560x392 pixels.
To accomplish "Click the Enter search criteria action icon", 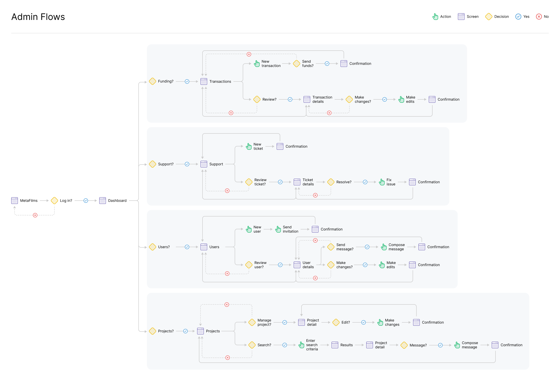I will pyautogui.click(x=302, y=345).
